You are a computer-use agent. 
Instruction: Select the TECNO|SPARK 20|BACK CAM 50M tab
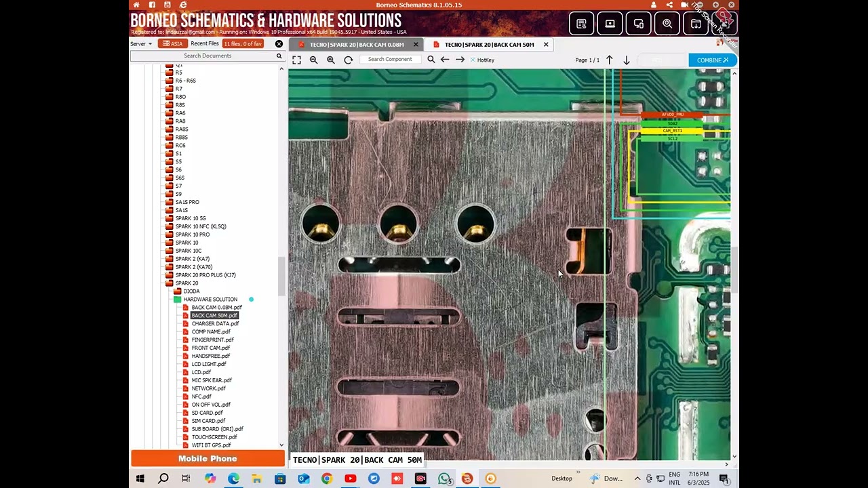click(x=489, y=44)
